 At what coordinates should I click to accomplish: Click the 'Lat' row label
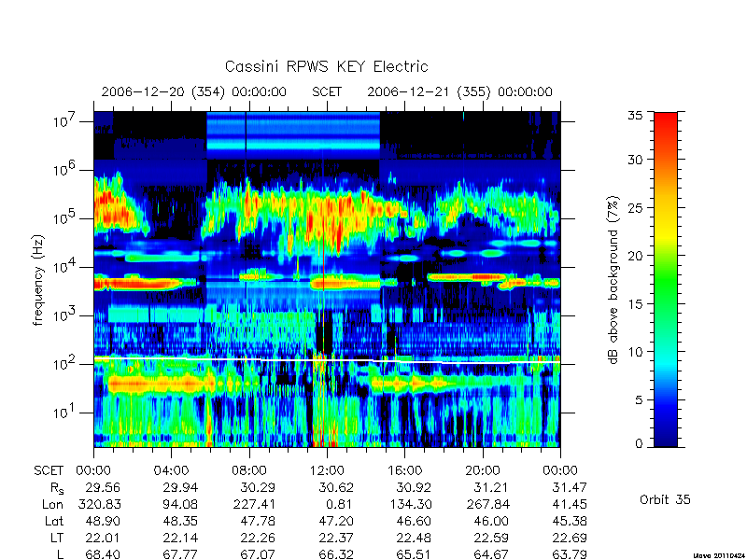54,522
